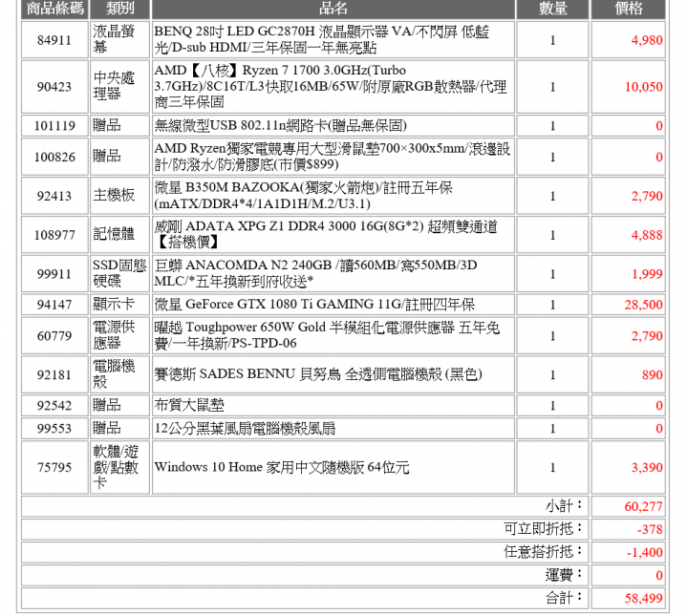Click the discount amount -1,400
Image resolution: width=688 pixels, height=616 pixels.
click(x=645, y=552)
